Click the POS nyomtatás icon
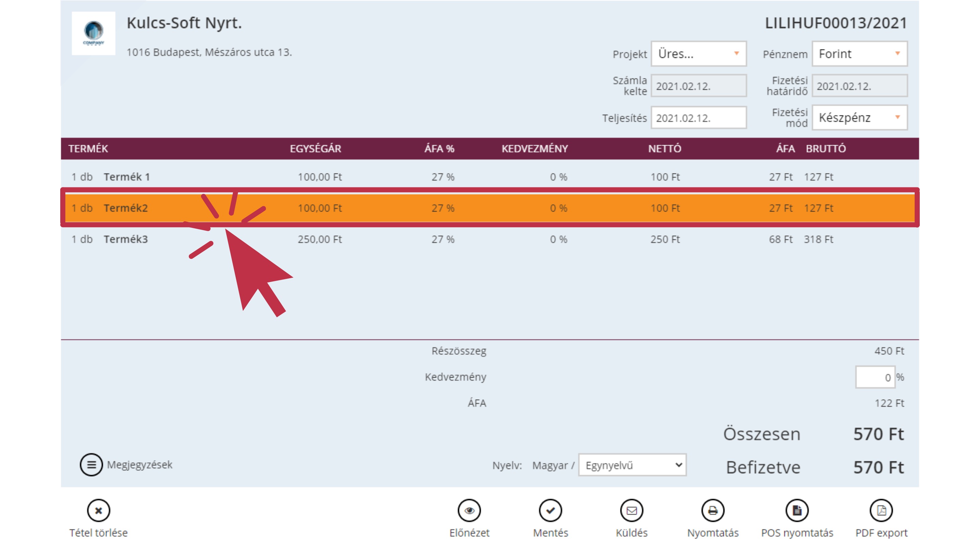This screenshot has width=980, height=551. [x=797, y=510]
